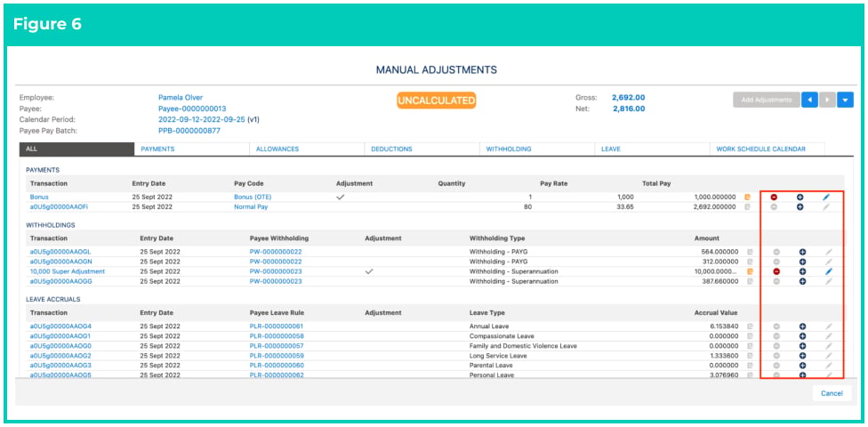Open the blue dropdown arrow menu
Viewport: 868px width, 427px height.
[x=845, y=100]
